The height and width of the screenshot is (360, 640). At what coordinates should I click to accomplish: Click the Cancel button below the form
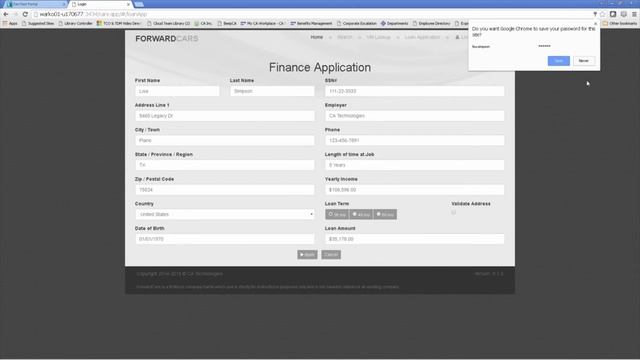[331, 255]
